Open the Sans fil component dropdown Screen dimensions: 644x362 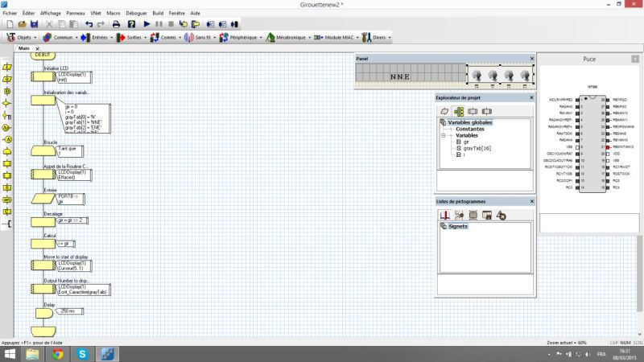pos(200,37)
